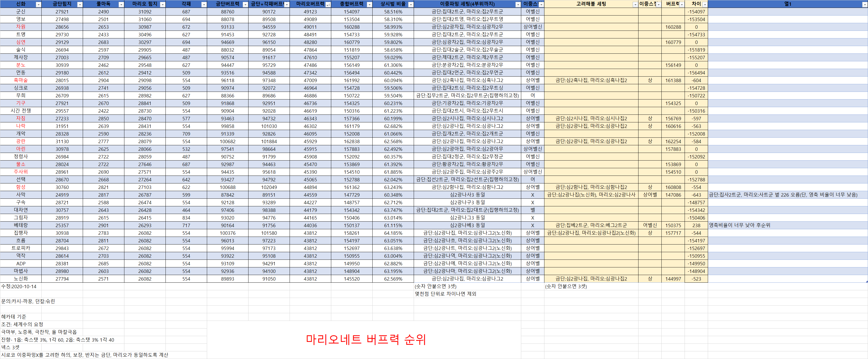Select 상시벞 비율 value 64.185% in 집행자 row
Viewport: 868px width, 359px height.
pos(393,233)
